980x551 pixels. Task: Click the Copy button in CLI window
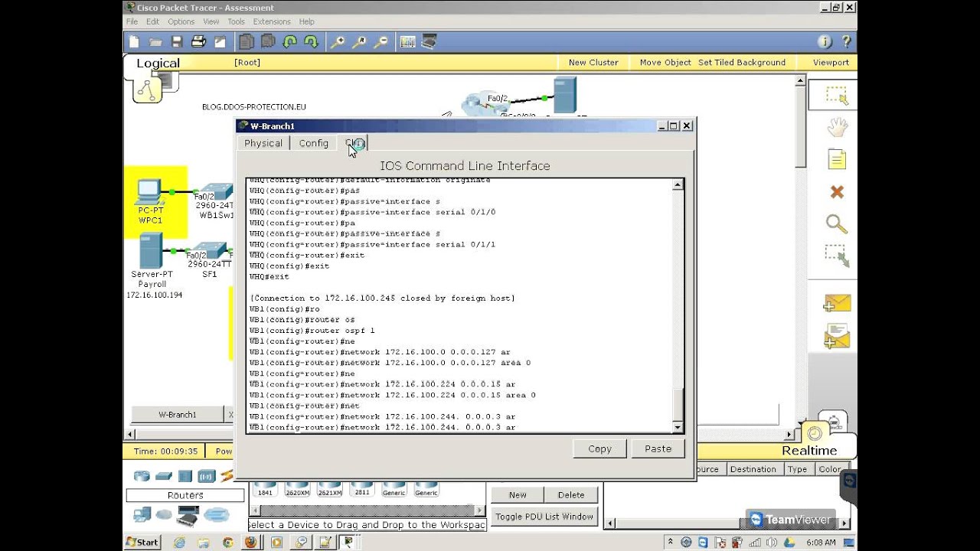[599, 449]
